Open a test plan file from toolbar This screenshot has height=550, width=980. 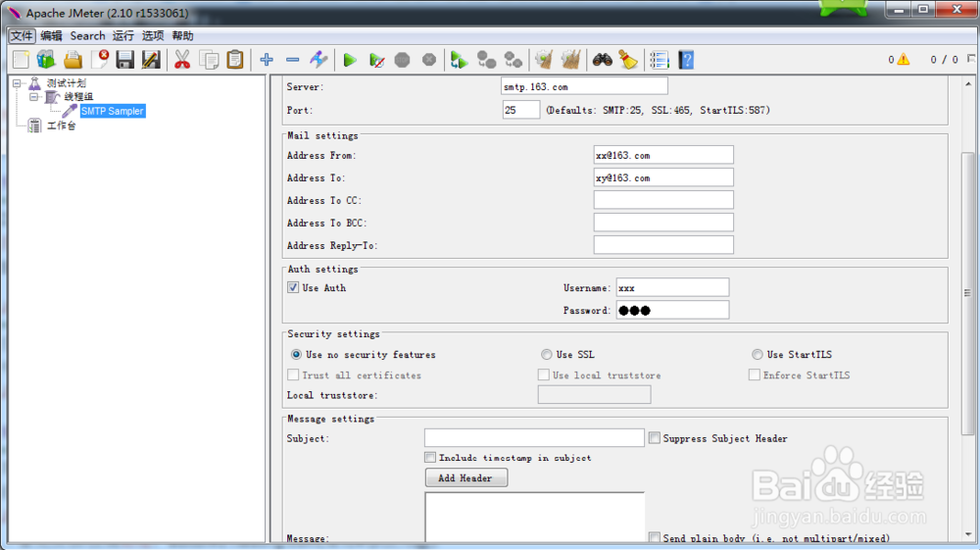(x=73, y=60)
